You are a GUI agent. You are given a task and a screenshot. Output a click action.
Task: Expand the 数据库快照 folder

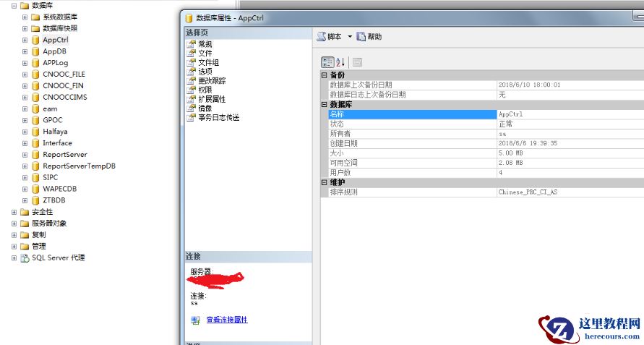(x=25, y=29)
